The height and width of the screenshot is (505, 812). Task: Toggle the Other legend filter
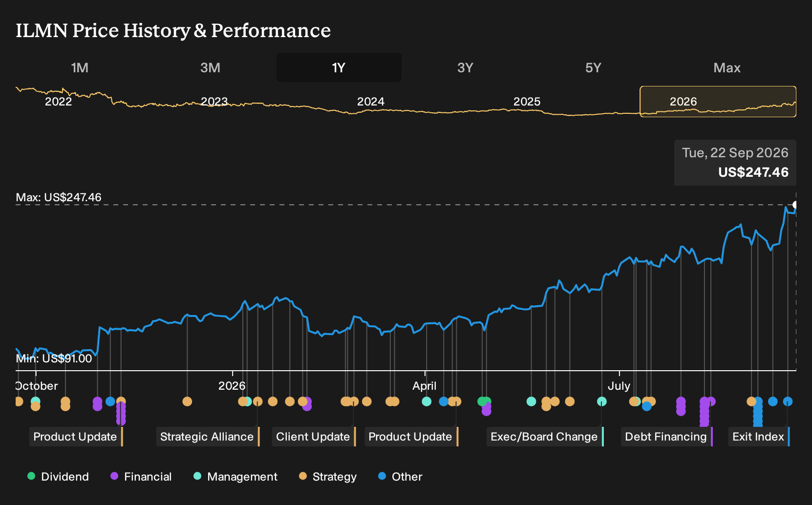tap(400, 477)
